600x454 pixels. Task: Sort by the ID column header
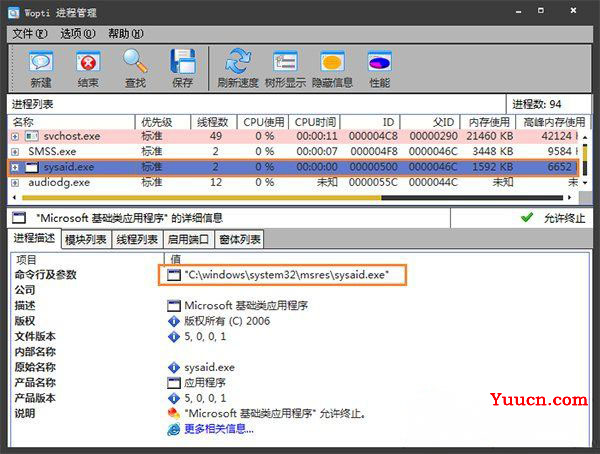click(370, 122)
